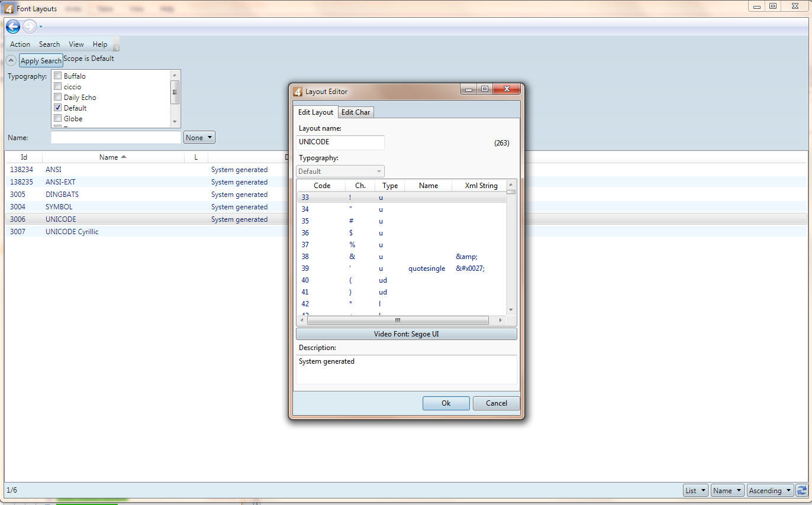Enable the Daily Echo checkbox
Viewport: 812px width, 505px height.
click(58, 97)
